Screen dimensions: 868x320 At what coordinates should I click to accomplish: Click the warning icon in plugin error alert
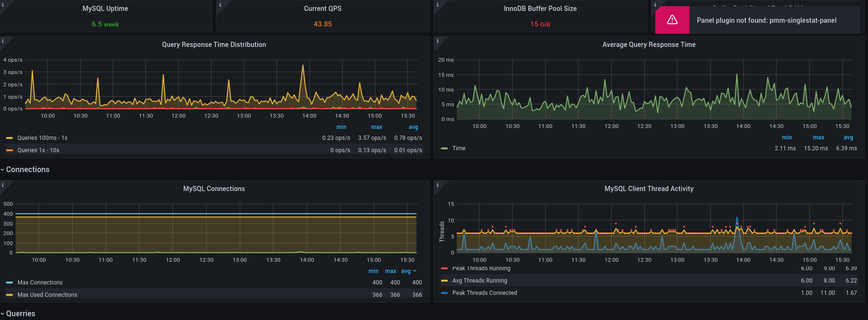click(672, 20)
